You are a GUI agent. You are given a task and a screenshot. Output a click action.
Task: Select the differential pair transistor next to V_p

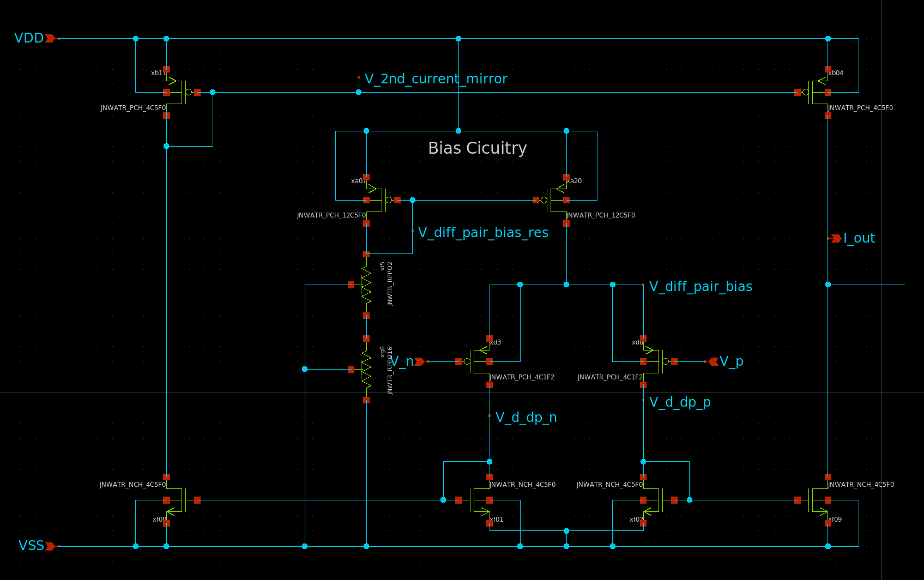click(x=656, y=361)
